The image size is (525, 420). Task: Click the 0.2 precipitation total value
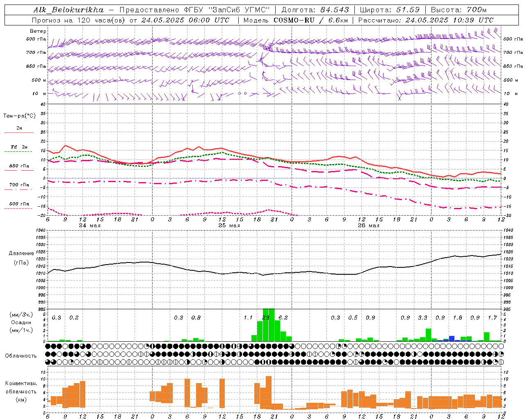point(74,318)
